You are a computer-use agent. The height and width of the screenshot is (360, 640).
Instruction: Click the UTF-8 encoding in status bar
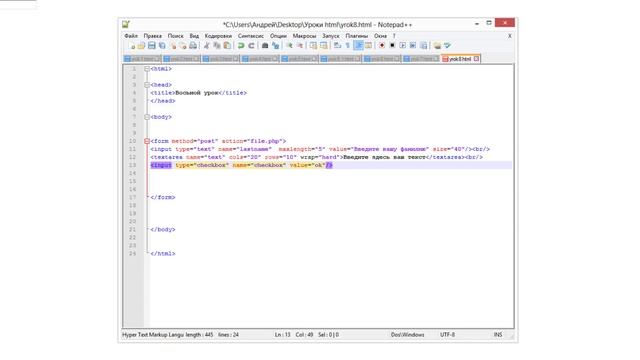[x=447, y=335]
